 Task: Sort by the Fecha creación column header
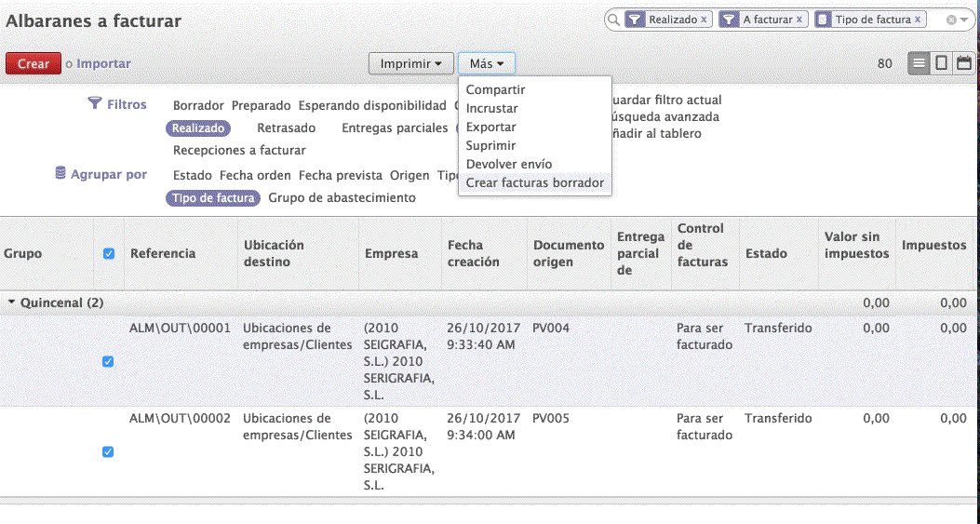point(473,253)
